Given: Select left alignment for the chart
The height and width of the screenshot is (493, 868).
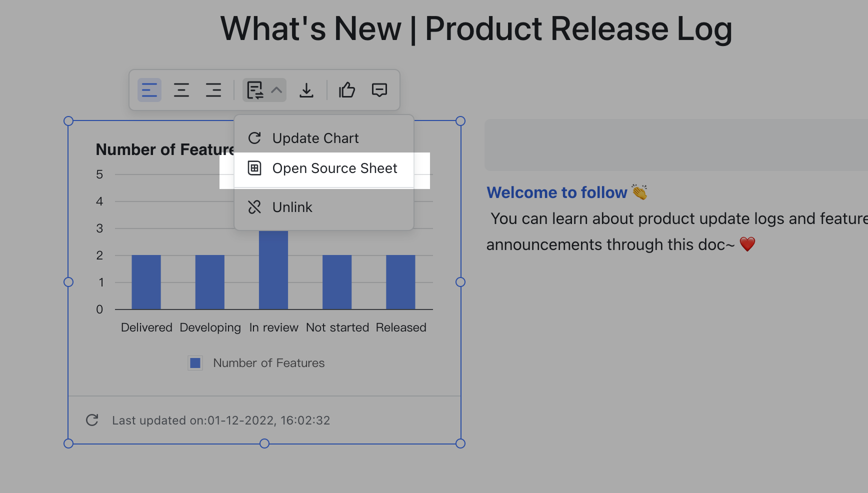Looking at the screenshot, I should [149, 90].
